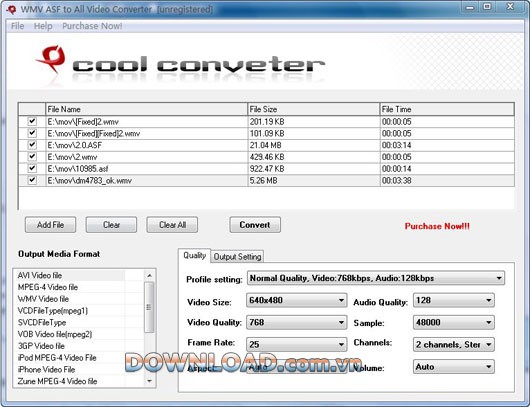This screenshot has width=530, height=407.
Task: Open the Audio Quality dropdown
Action: click(454, 300)
